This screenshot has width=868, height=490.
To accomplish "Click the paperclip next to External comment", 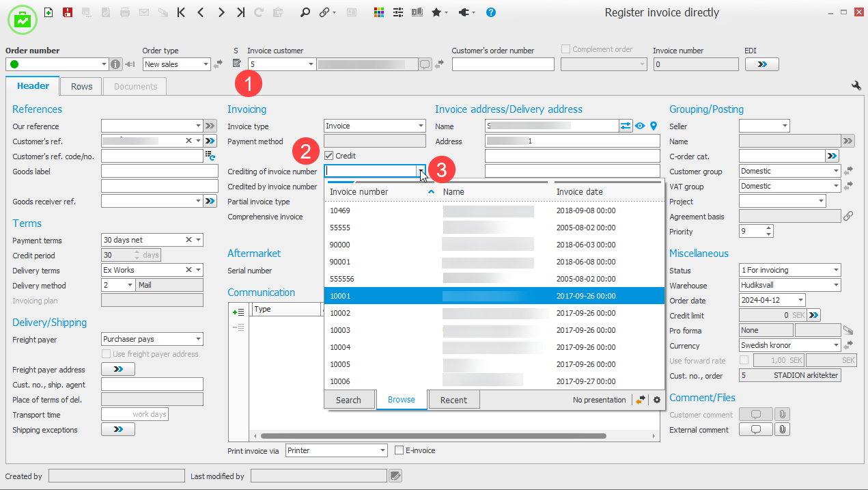I will pyautogui.click(x=783, y=430).
